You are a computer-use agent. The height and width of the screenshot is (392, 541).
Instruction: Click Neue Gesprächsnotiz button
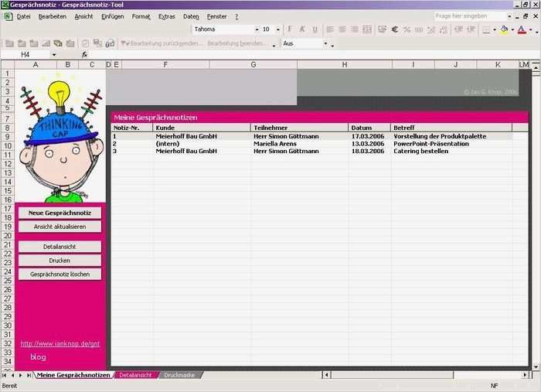(60, 213)
